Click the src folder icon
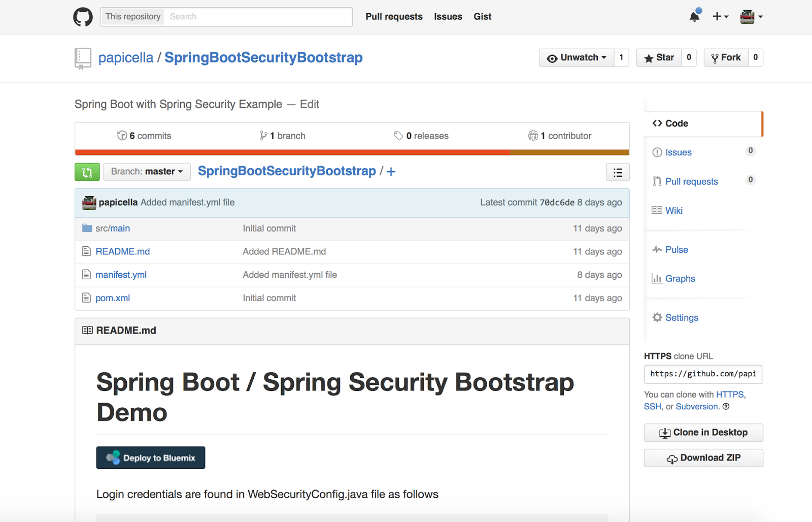Image resolution: width=812 pixels, height=522 pixels. click(87, 228)
